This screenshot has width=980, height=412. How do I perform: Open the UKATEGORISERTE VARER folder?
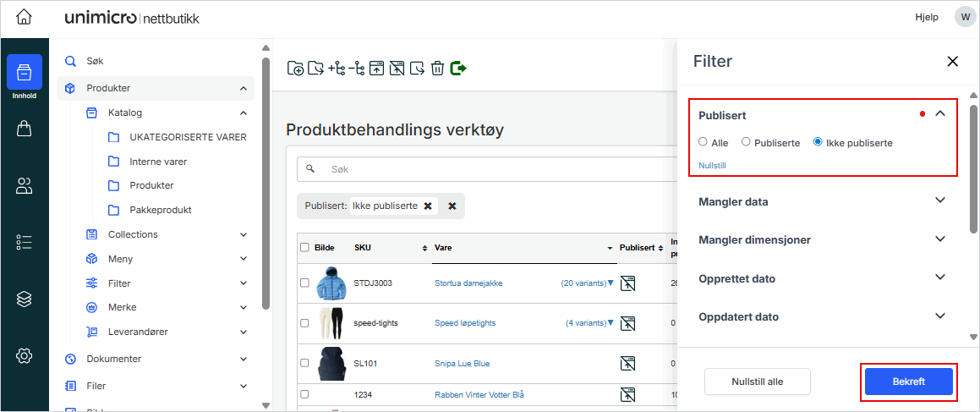188,137
